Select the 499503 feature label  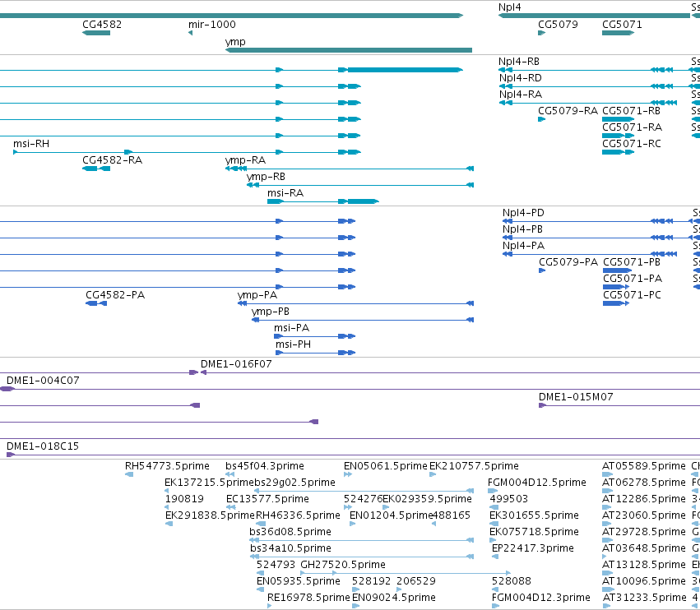(x=508, y=499)
